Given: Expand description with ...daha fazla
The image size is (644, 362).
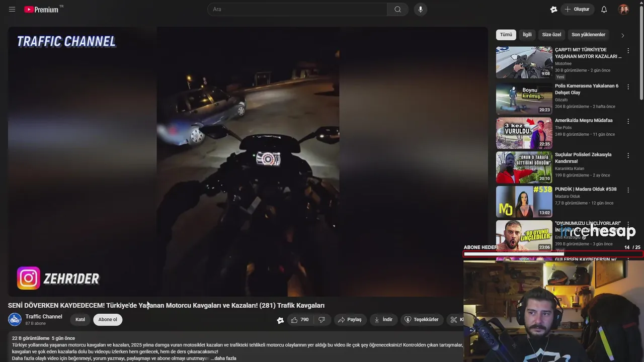Looking at the screenshot, I should click(223, 358).
